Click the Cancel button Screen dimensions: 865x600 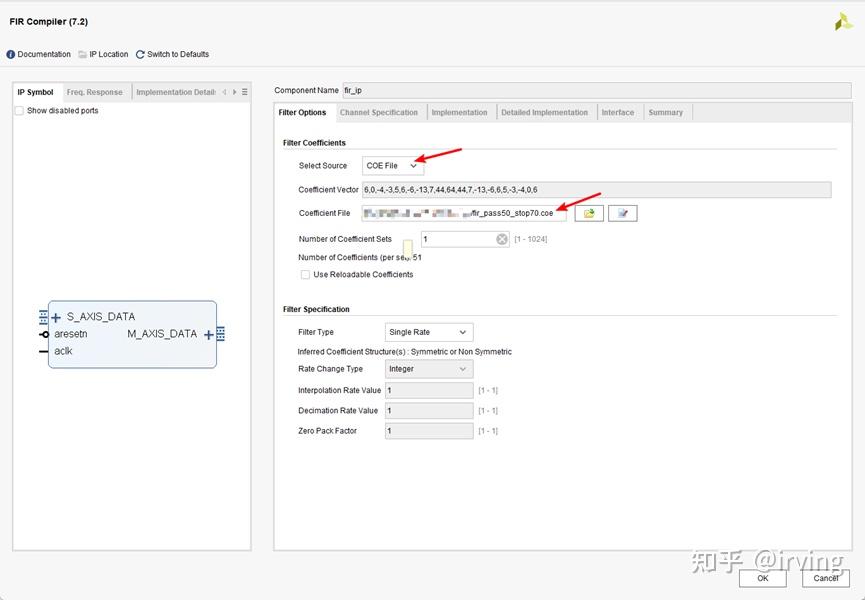point(825,578)
